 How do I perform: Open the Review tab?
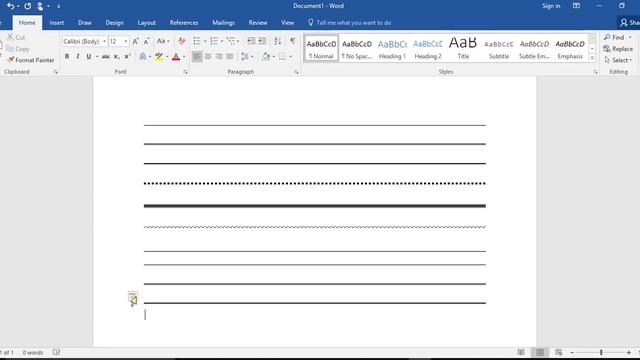point(258,23)
